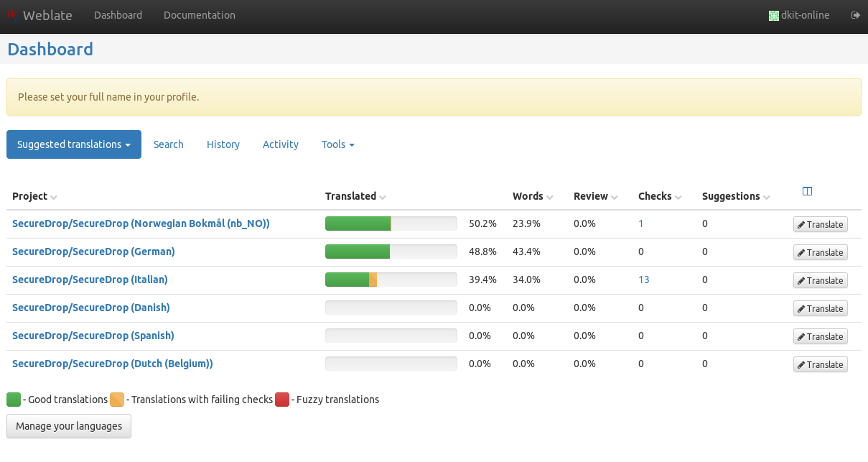Open SecureDrop German project link

(x=93, y=251)
